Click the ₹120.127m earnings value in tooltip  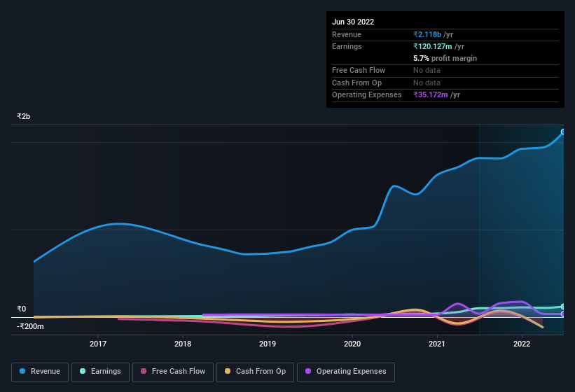[x=433, y=46]
